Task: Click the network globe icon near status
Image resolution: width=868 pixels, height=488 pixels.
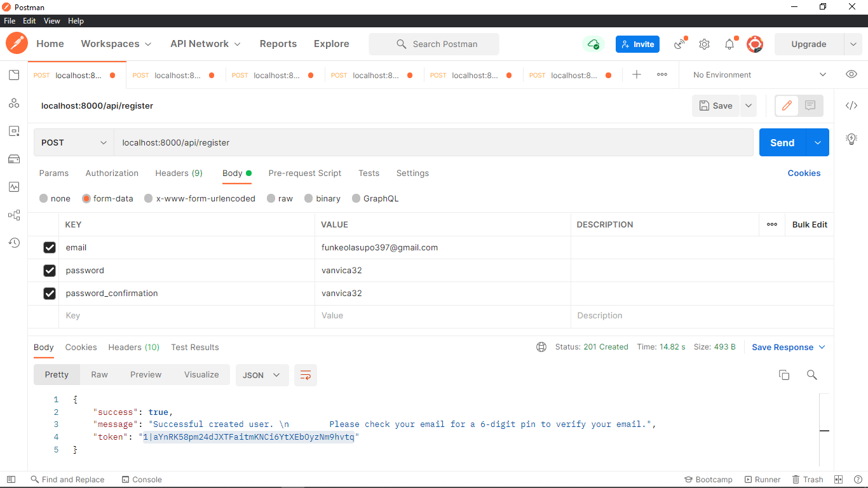Action: click(x=541, y=347)
